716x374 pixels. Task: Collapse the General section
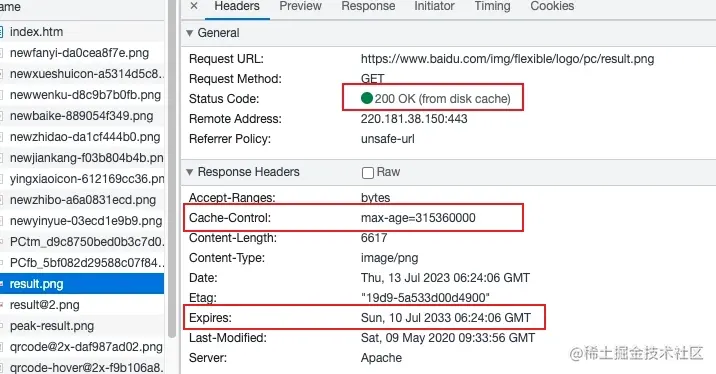[190, 33]
